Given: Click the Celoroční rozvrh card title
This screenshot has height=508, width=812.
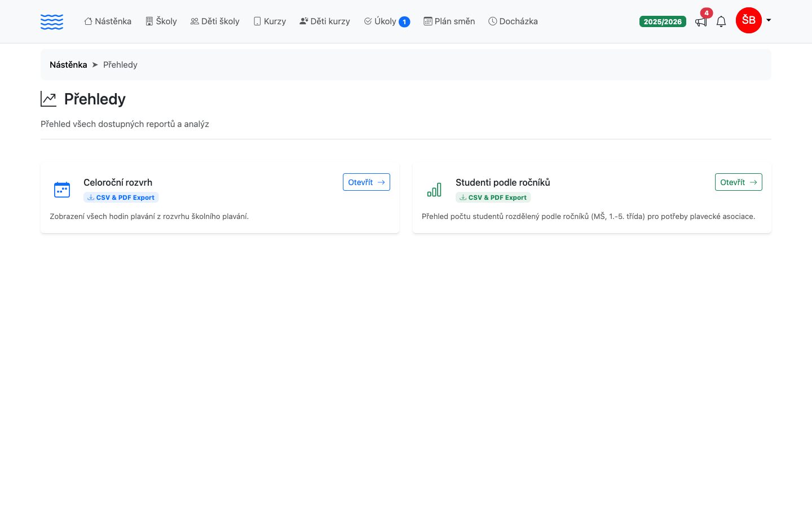Looking at the screenshot, I should pos(118,182).
